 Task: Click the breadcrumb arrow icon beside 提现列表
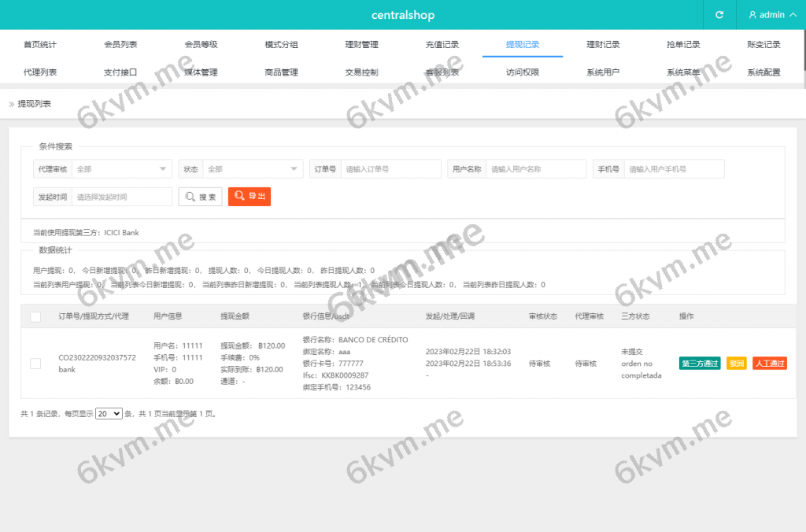pos(12,104)
